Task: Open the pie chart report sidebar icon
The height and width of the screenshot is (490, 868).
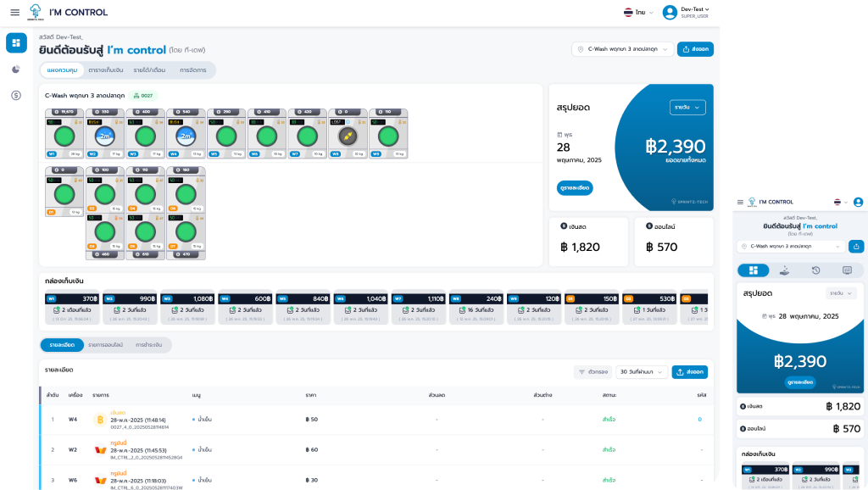Action: (16, 70)
